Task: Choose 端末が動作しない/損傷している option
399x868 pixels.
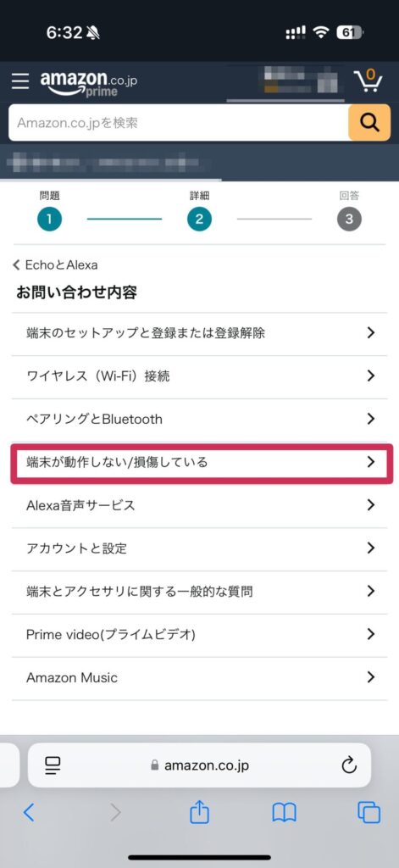Action: 202,462
